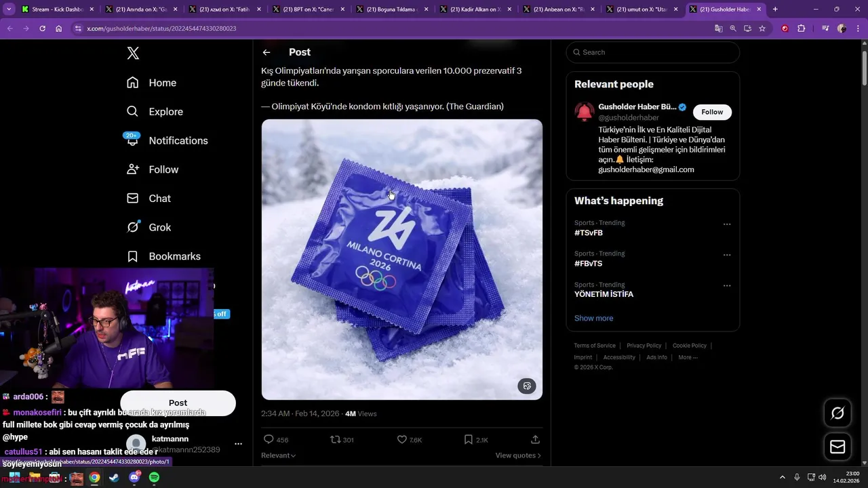Image resolution: width=868 pixels, height=488 pixels.
Task: Open more options for YÖNETİM İSTİFA trend
Action: (x=727, y=286)
